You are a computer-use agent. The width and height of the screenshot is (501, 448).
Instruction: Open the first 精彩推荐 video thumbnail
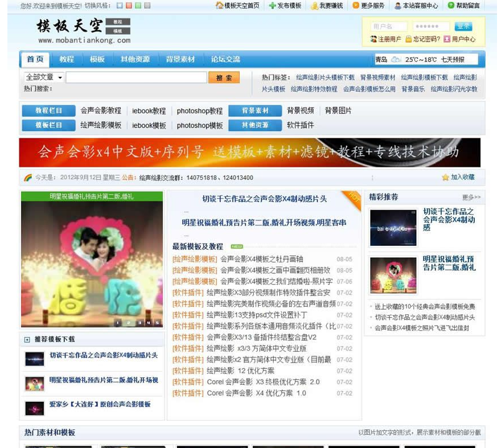[393, 228]
